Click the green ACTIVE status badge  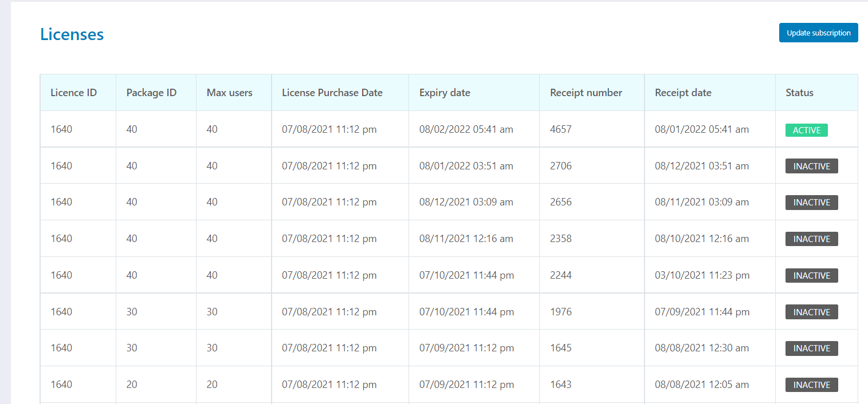tap(806, 130)
